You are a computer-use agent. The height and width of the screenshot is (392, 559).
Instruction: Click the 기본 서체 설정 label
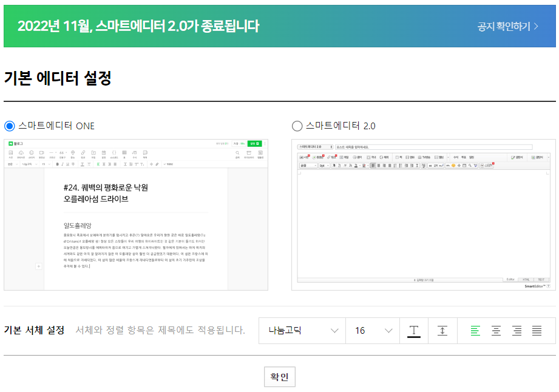pos(34,330)
